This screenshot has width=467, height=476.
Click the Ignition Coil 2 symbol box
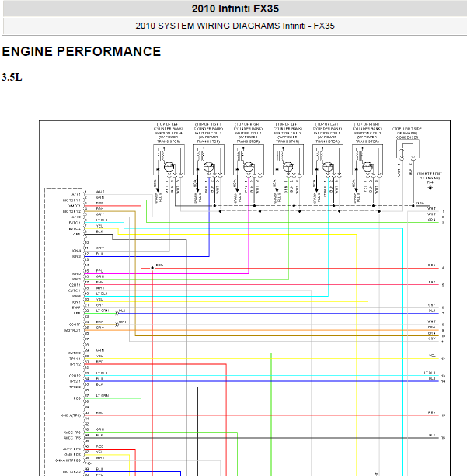(x=288, y=160)
